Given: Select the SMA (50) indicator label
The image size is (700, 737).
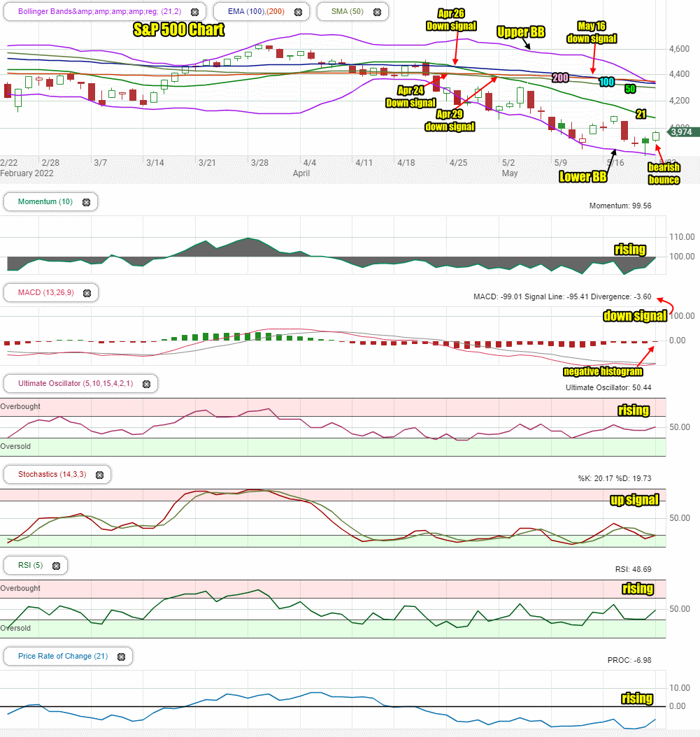Looking at the screenshot, I should (x=348, y=11).
